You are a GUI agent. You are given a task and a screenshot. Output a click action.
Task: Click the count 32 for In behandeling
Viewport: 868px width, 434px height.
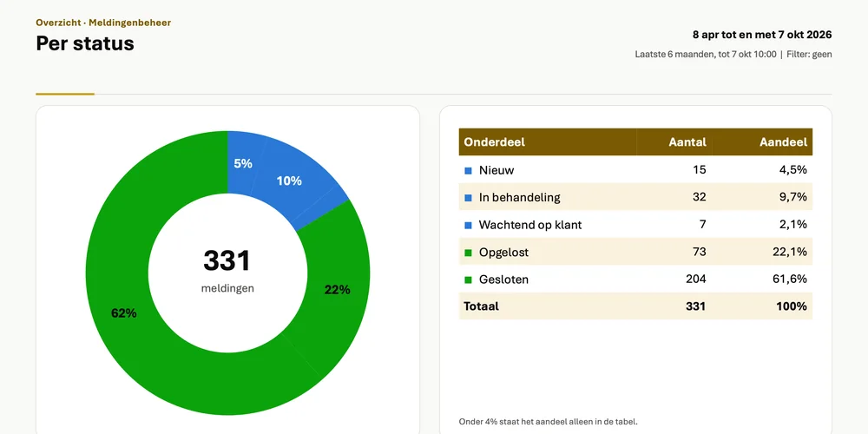pyautogui.click(x=699, y=197)
